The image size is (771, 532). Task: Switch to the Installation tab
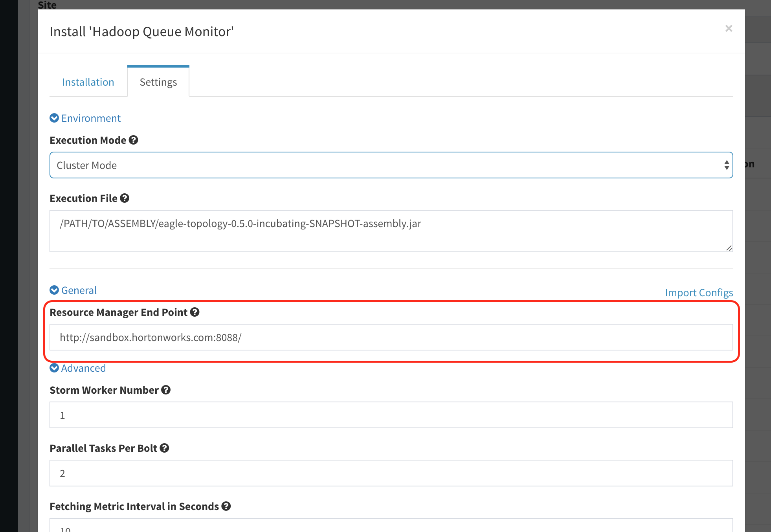pyautogui.click(x=88, y=82)
